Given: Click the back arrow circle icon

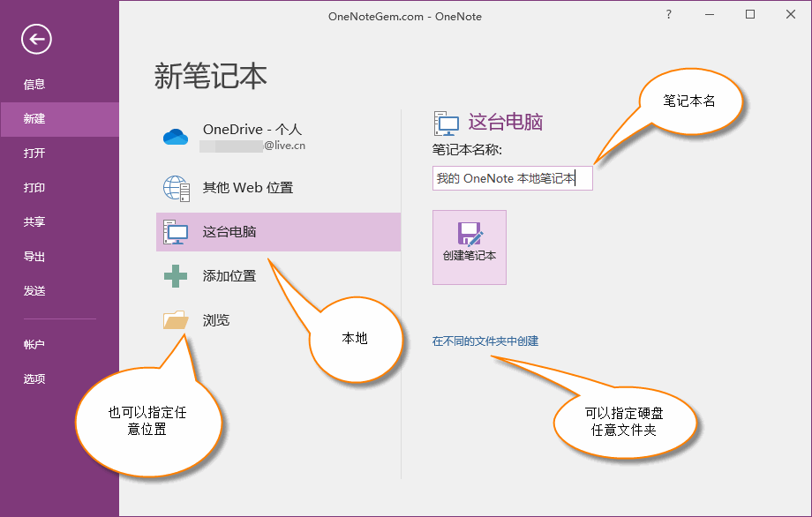Looking at the screenshot, I should pos(36,39).
